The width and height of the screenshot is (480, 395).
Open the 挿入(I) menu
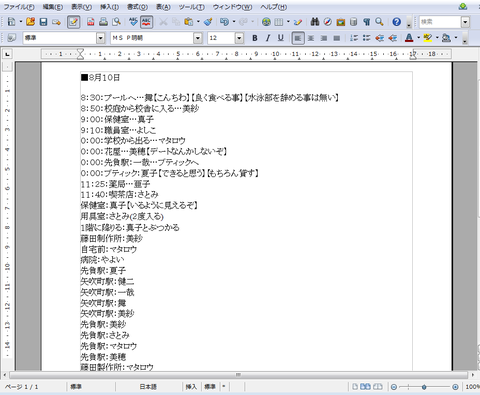pos(109,7)
